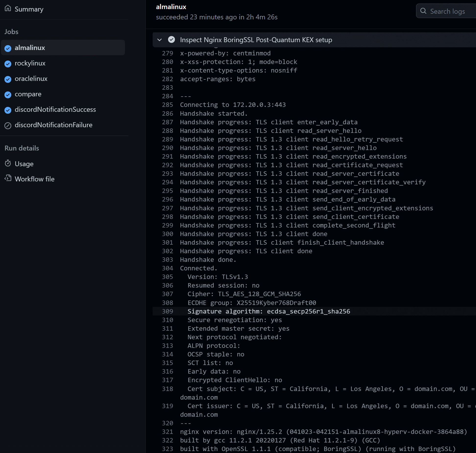Collapse the Inspect Nginx BoringSSL step

click(x=159, y=40)
